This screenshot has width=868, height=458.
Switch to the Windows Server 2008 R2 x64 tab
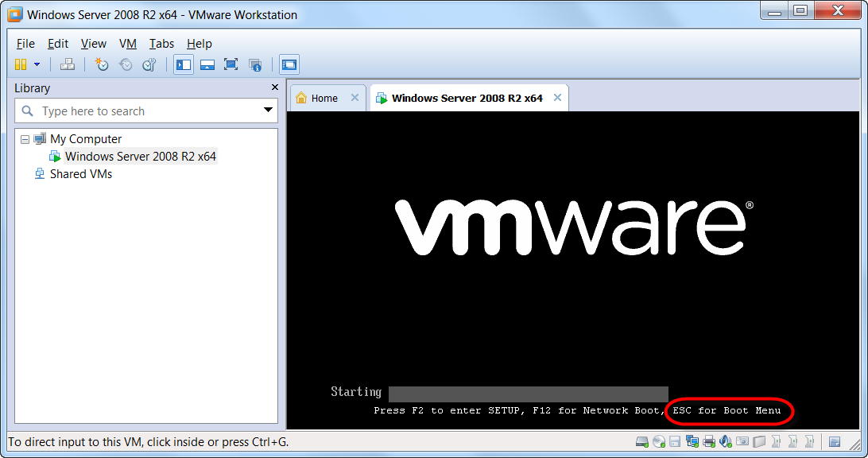click(467, 98)
